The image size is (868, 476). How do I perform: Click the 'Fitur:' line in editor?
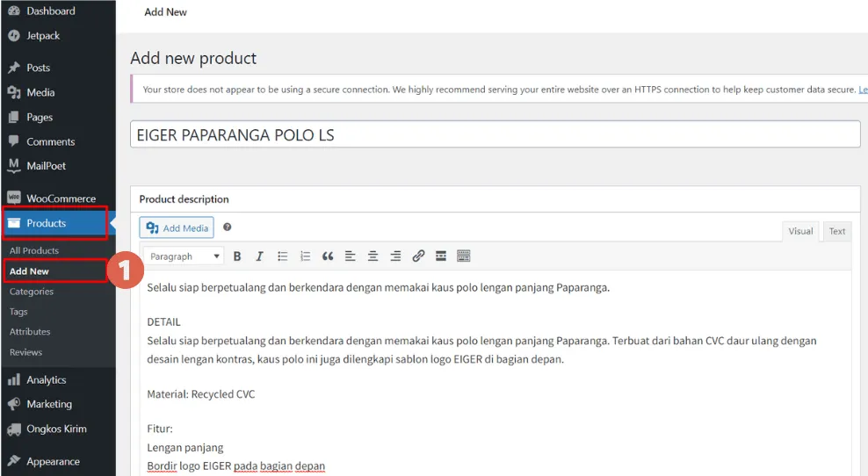[x=160, y=429]
